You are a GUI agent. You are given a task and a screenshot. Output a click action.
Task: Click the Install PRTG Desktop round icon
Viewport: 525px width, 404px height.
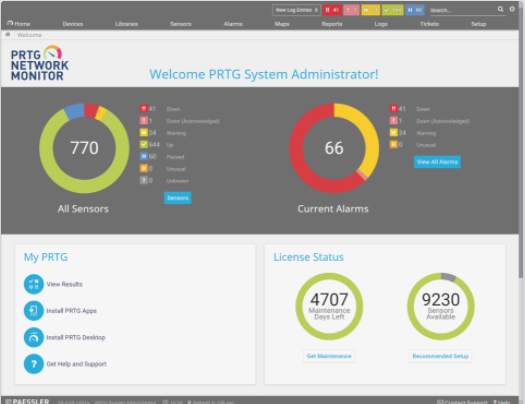33,337
